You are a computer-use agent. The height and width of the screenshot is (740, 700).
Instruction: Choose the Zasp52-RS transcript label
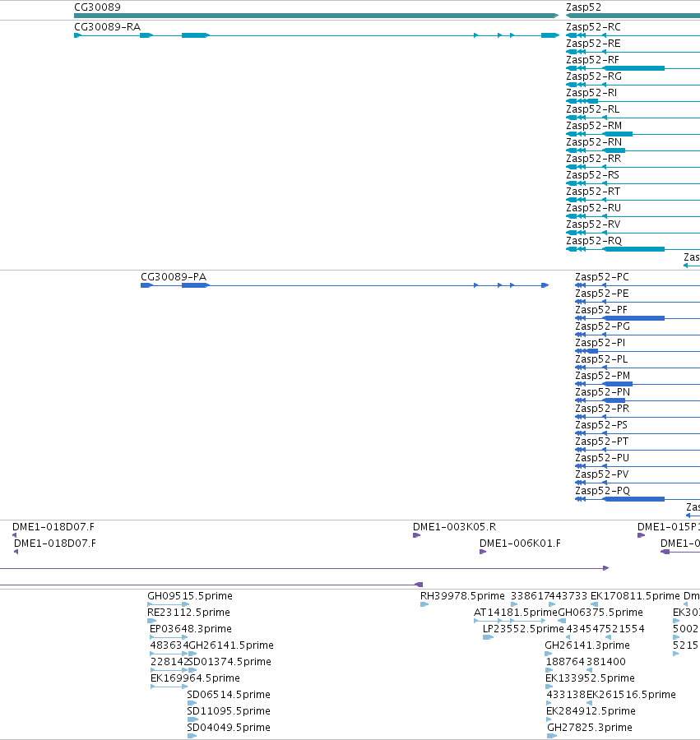[592, 175]
